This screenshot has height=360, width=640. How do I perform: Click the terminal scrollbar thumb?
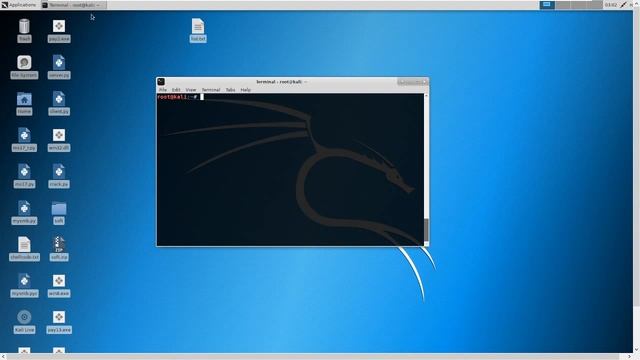[x=427, y=230]
